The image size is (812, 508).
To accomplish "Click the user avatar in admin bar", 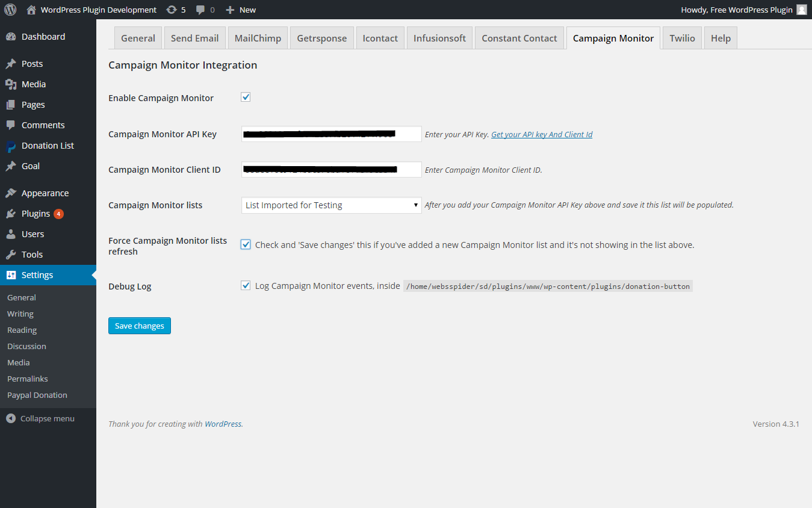I will point(801,10).
